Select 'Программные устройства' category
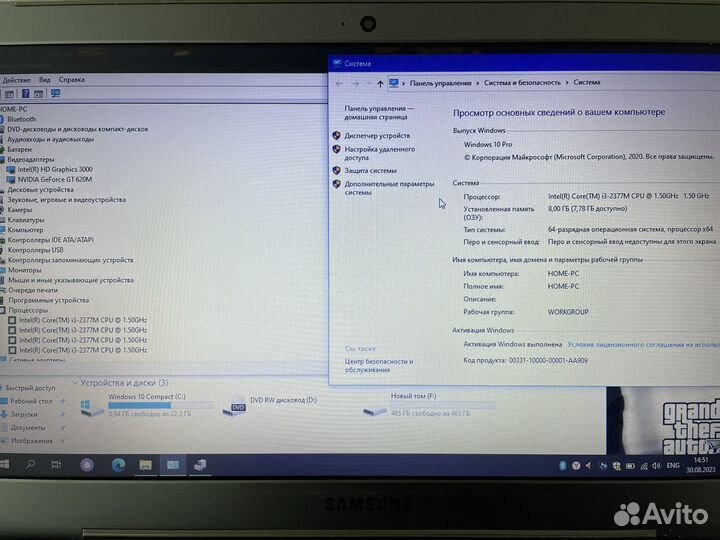Image resolution: width=720 pixels, height=540 pixels. (x=49, y=300)
